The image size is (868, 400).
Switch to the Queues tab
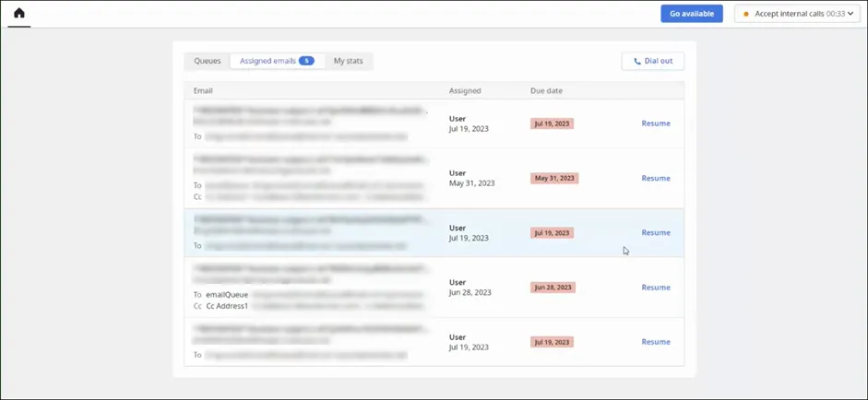[x=207, y=61]
